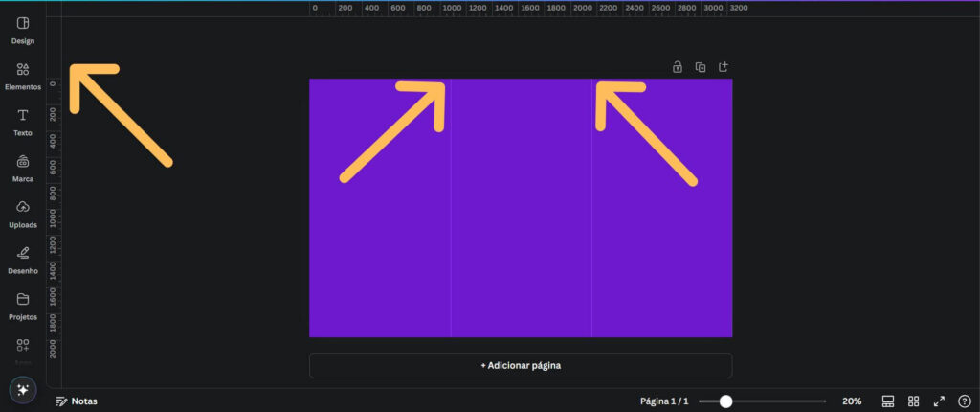The height and width of the screenshot is (412, 980).
Task: Open the Design panel in sidebar
Action: click(23, 30)
